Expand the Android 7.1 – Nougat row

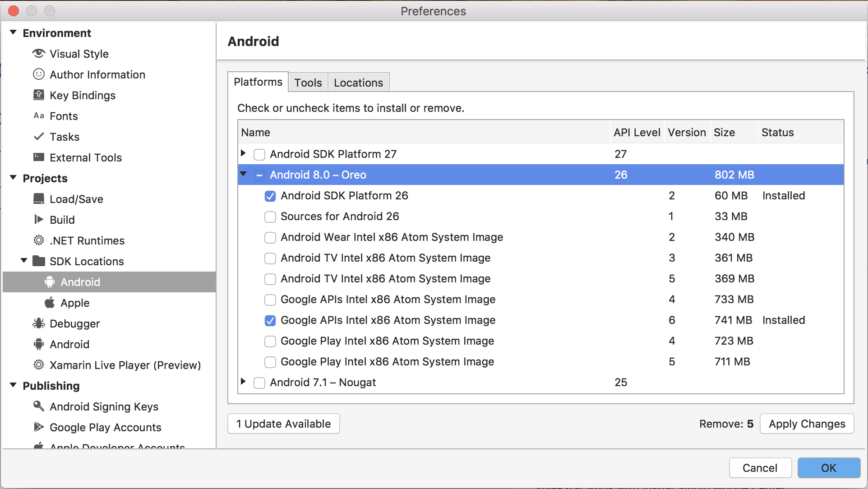click(243, 382)
